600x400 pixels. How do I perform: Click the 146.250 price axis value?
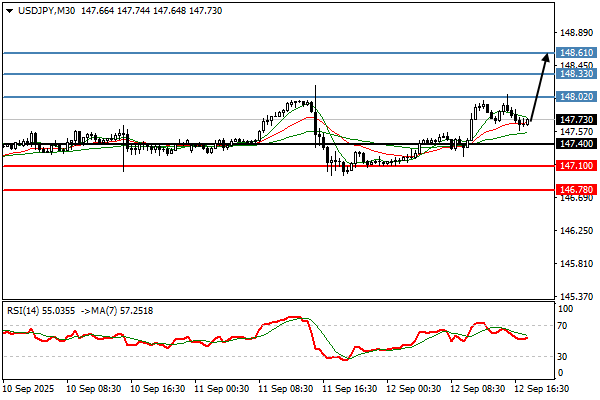tap(576, 230)
